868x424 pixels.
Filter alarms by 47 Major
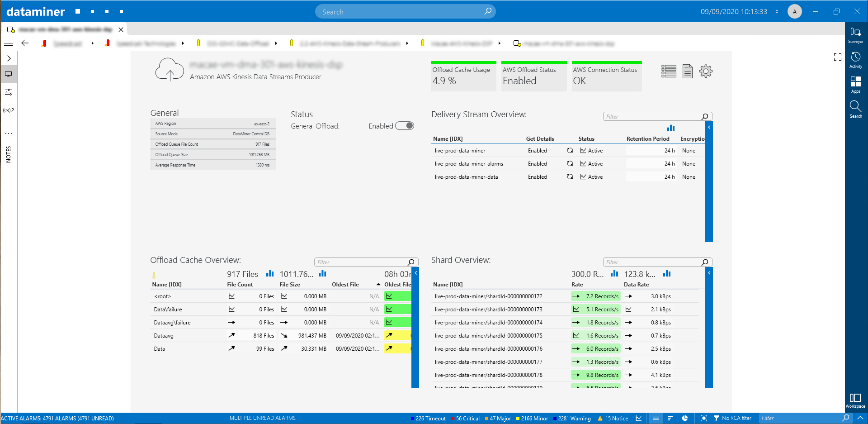coord(498,419)
